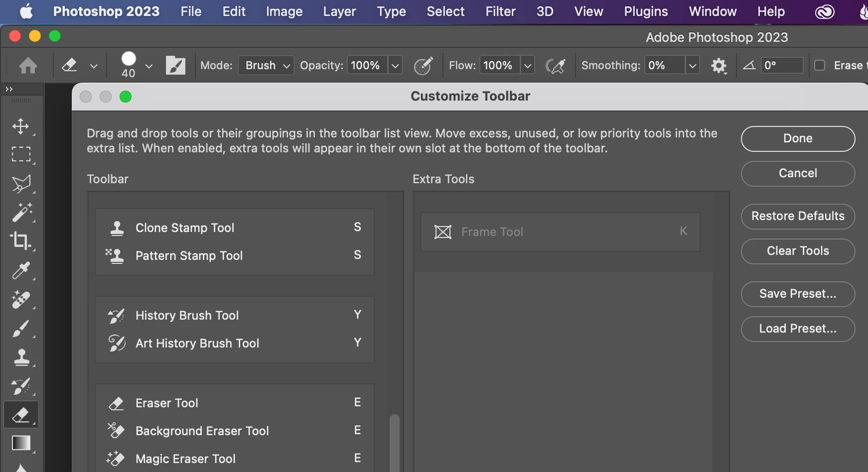Open the File menu
This screenshot has width=868, height=472.
[x=191, y=11]
